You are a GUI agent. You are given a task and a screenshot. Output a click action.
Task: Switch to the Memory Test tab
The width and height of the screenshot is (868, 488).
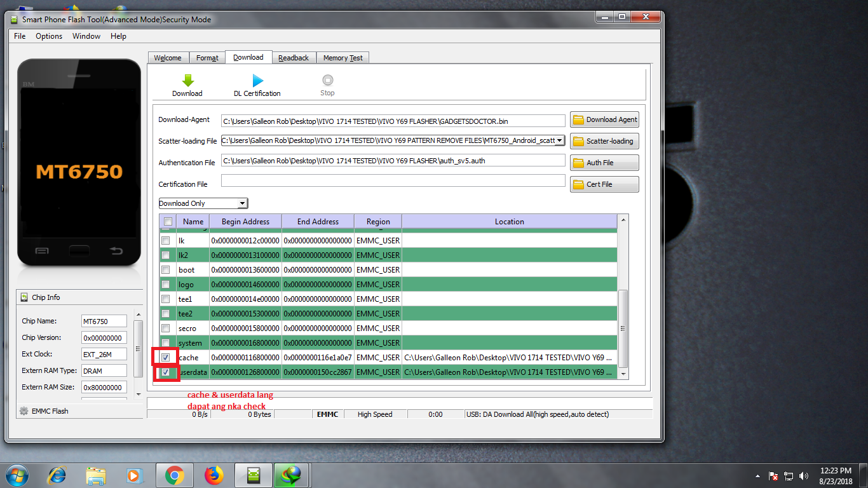click(x=343, y=58)
